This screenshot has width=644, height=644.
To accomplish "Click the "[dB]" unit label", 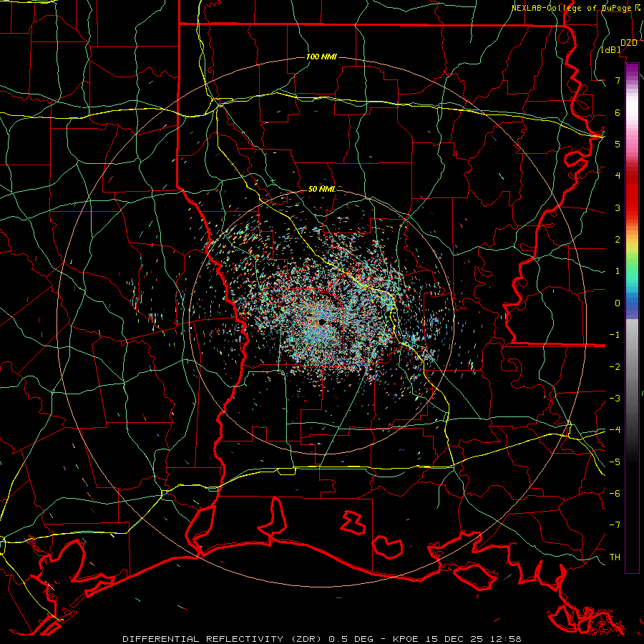I will (x=611, y=49).
